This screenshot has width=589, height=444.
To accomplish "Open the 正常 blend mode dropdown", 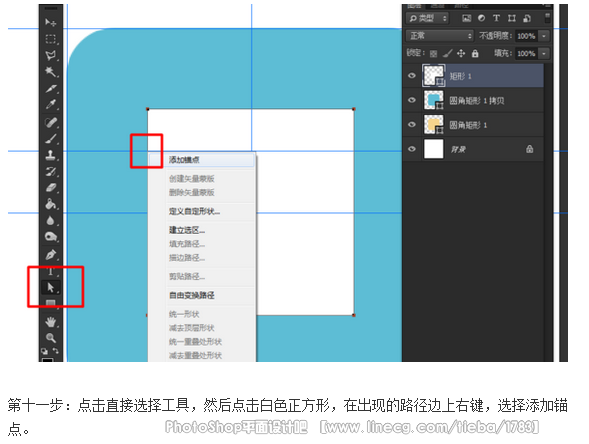I will (439, 36).
